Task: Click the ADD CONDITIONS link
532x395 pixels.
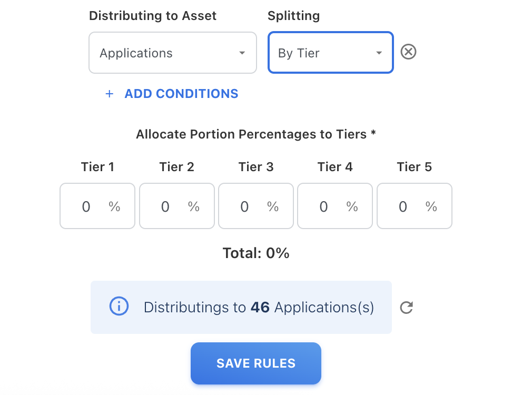Action: (181, 94)
